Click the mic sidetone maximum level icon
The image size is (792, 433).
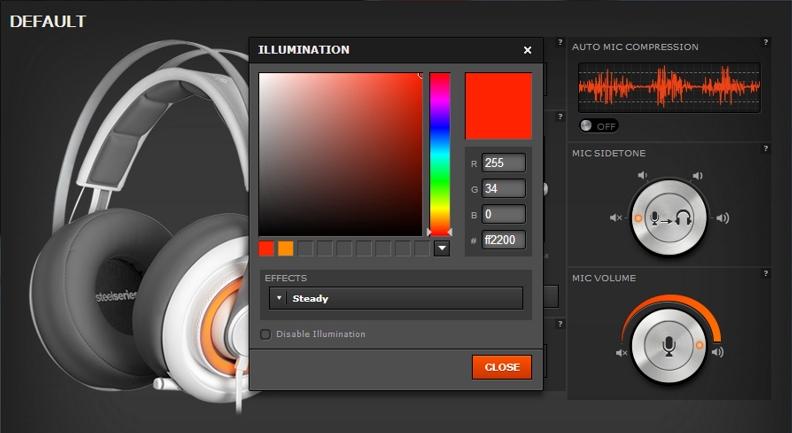tap(722, 218)
